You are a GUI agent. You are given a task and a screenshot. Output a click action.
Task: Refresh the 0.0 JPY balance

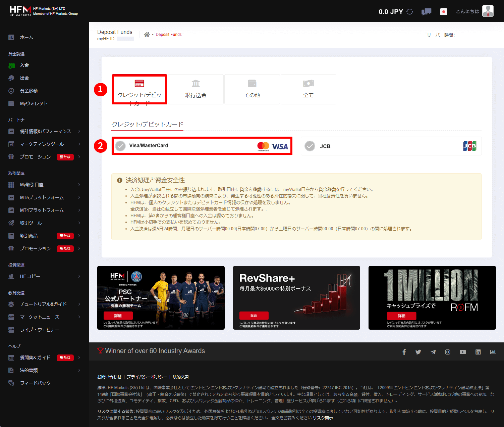[410, 11]
